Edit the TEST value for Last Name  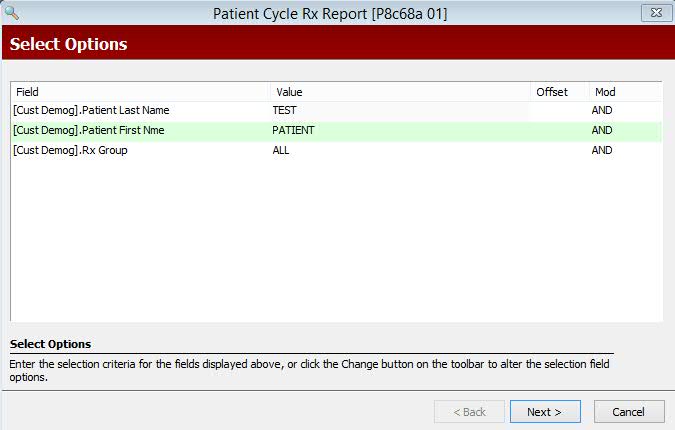click(x=285, y=111)
